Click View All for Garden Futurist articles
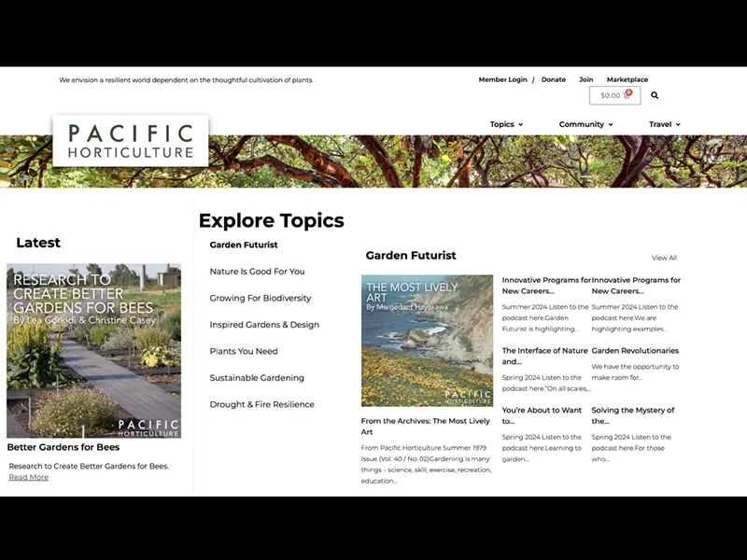 click(x=664, y=258)
